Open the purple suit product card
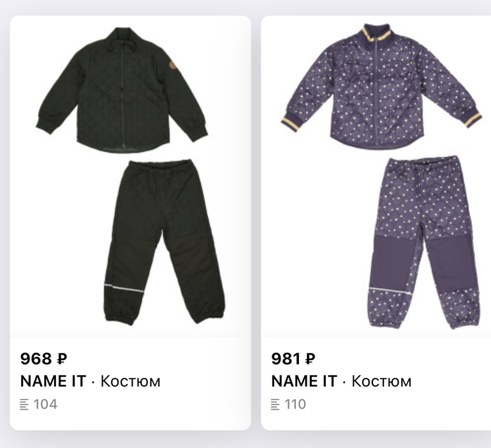The image size is (491, 448). pos(376,223)
